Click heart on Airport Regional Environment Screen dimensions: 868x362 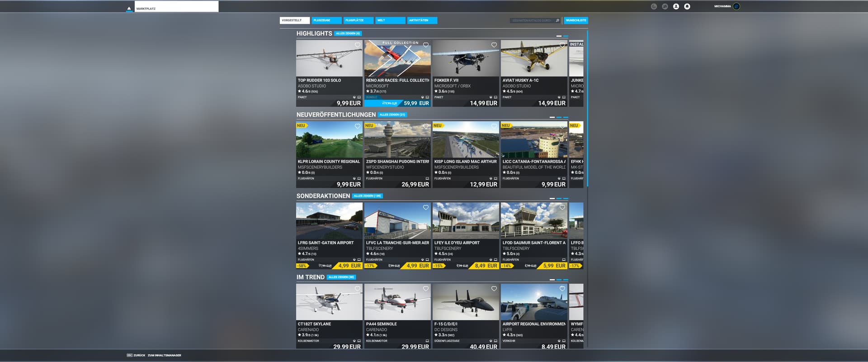coord(562,289)
